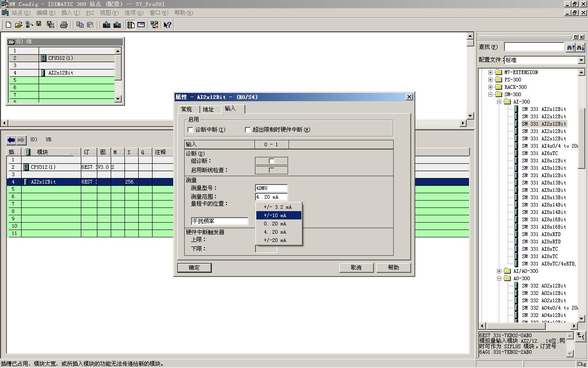Open the 配置文件 profile dropdown arrow

click(581, 60)
